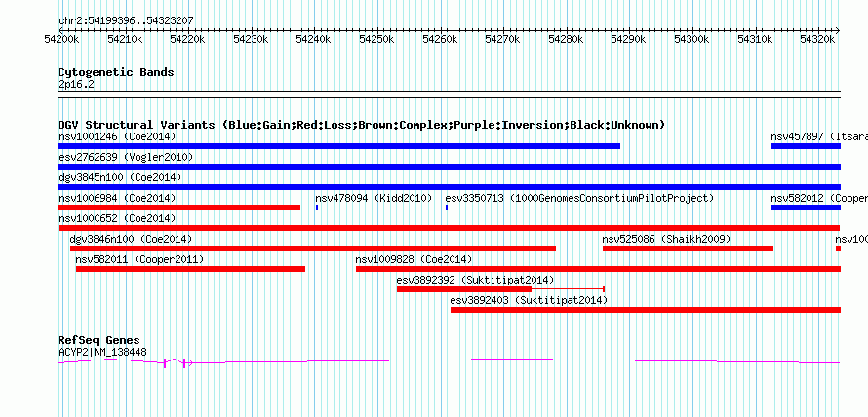Click the 54320k ruler tick label
The image size is (868, 417).
(818, 39)
